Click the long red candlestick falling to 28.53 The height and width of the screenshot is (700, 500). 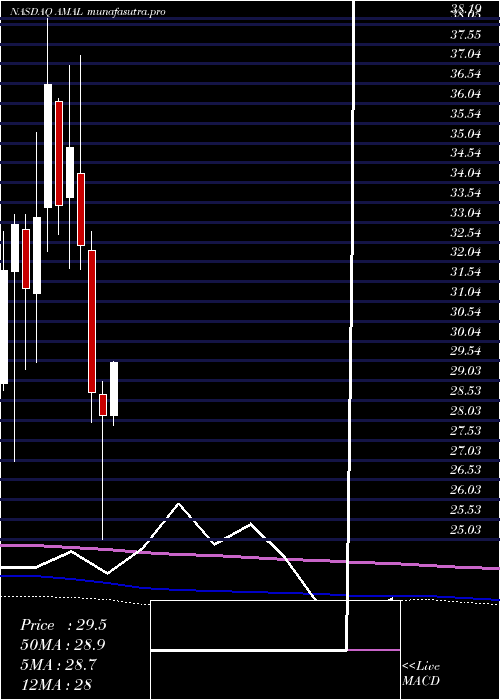[92, 321]
